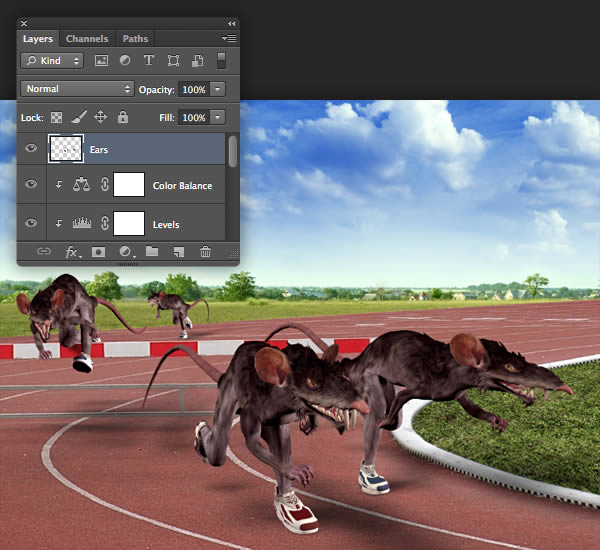
Task: Hide the Color Balance layer
Action: [x=31, y=184]
